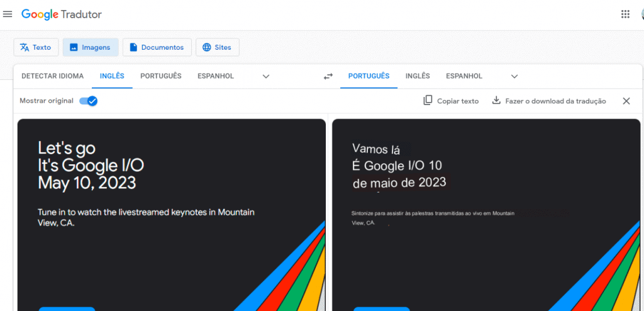Click the 'Sintonize para assistir' paragraph
The height and width of the screenshot is (311, 644).
click(433, 218)
